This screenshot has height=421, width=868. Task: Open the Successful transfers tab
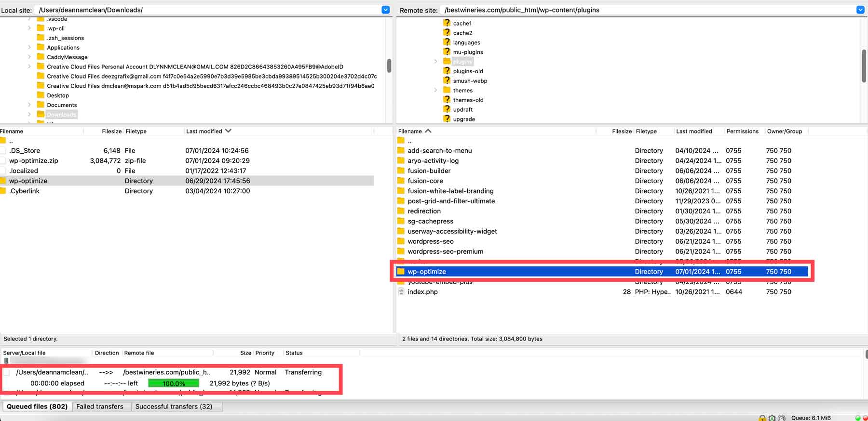click(174, 407)
